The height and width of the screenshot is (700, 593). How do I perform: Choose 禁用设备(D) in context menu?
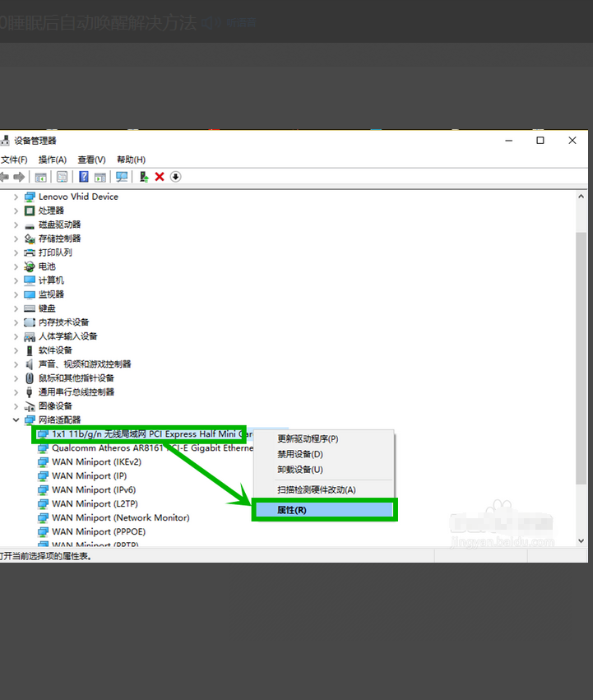300,454
